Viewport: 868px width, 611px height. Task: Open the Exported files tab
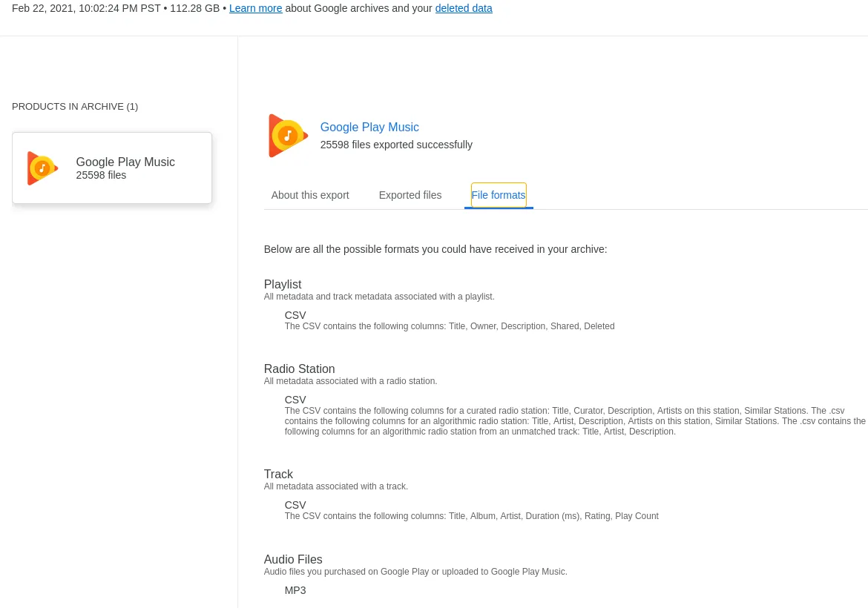coord(410,195)
